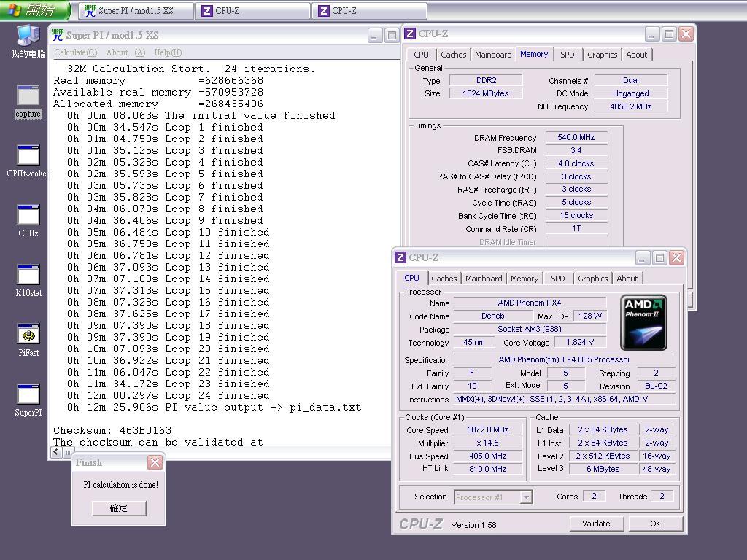This screenshot has height=560, width=747.
Task: Select SPD tab in back CPU-Z window
Action: [x=567, y=55]
